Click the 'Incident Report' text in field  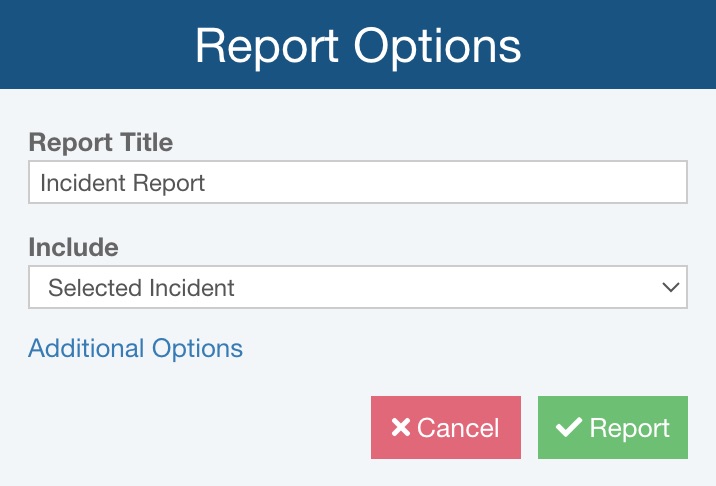122,183
